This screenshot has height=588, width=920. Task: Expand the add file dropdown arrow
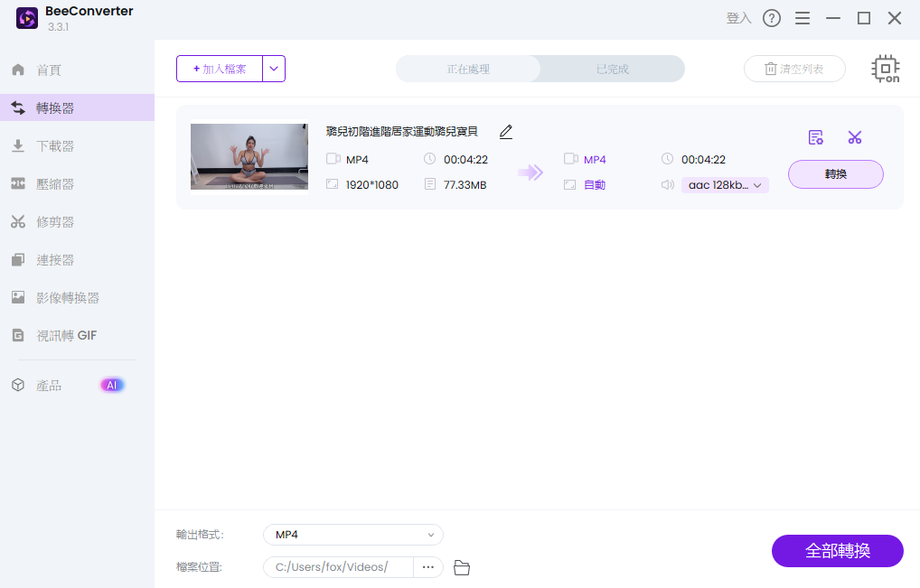click(274, 69)
